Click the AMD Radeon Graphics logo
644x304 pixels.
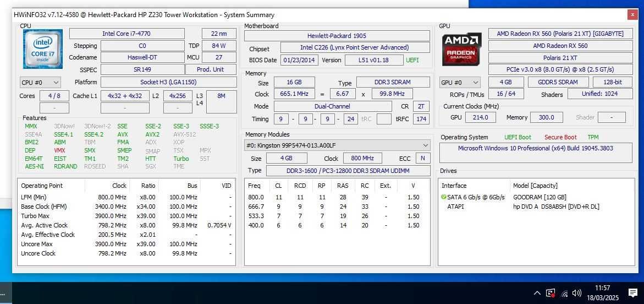(x=461, y=50)
